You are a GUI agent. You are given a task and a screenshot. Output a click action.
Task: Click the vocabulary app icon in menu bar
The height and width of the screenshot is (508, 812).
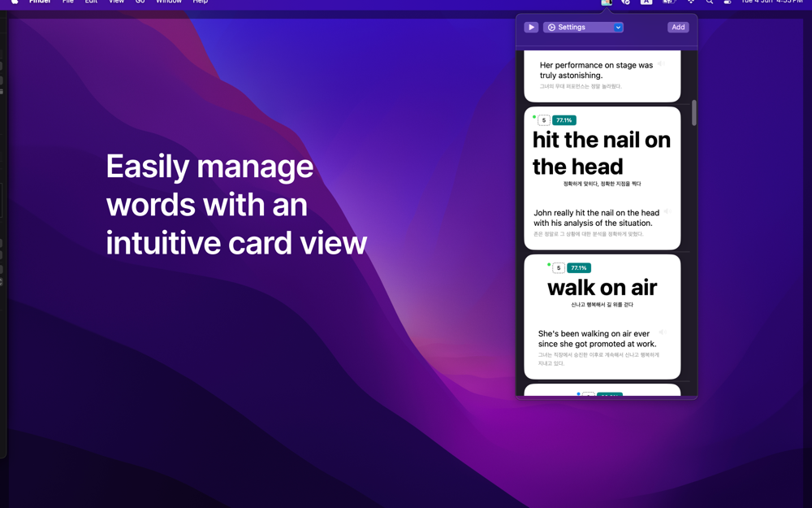tap(606, 2)
